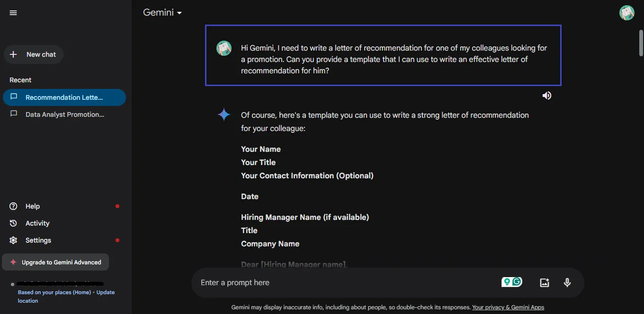Screen dimensions: 644x314
Task: Click the sparkle icon beside Gemini's response
Action: point(224,114)
